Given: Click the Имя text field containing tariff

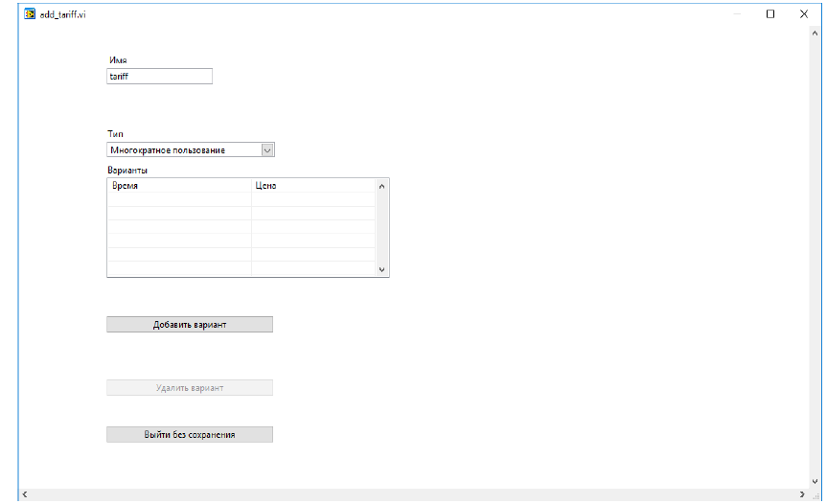Looking at the screenshot, I should click(x=159, y=77).
